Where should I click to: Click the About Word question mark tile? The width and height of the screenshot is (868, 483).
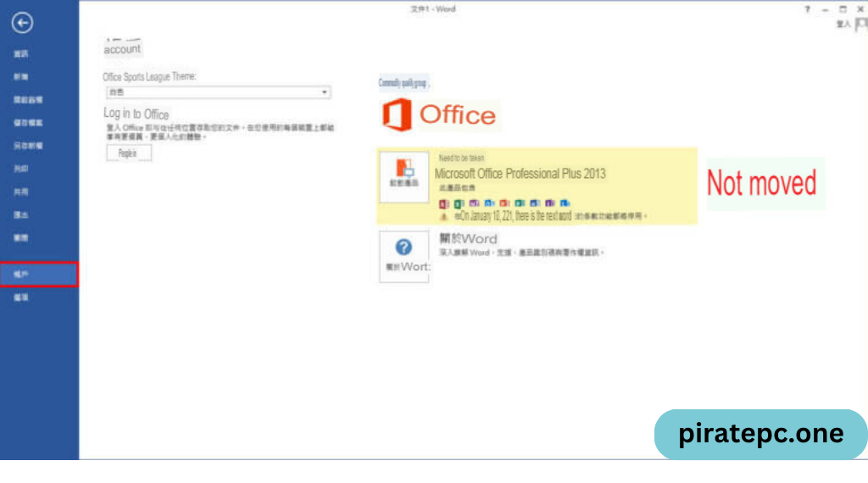pyautogui.click(x=404, y=257)
